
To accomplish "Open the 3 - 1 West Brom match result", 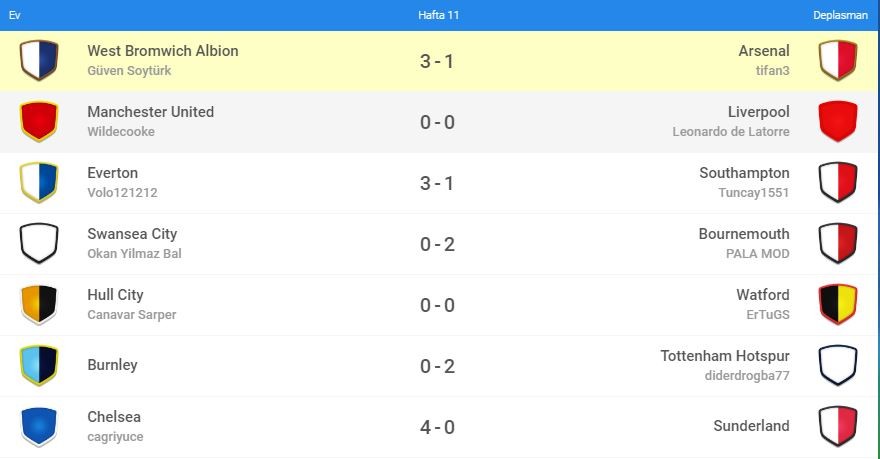I will click(437, 61).
